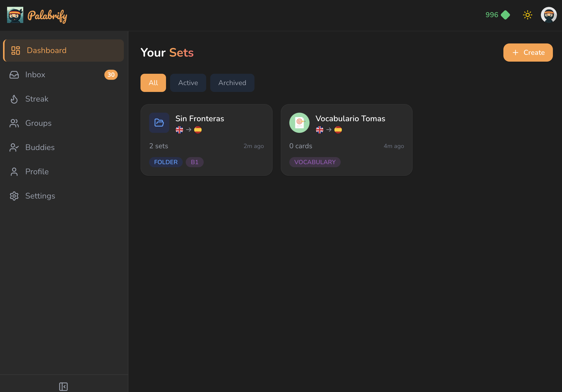Click Spain flag on Vocabulario Tomas card
Screen dimensions: 562x392
coord(338,130)
